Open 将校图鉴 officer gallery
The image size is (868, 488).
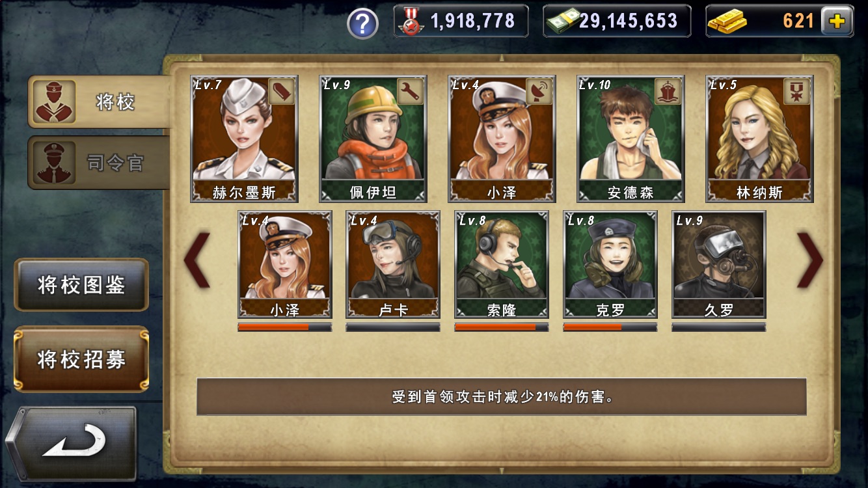pos(81,285)
